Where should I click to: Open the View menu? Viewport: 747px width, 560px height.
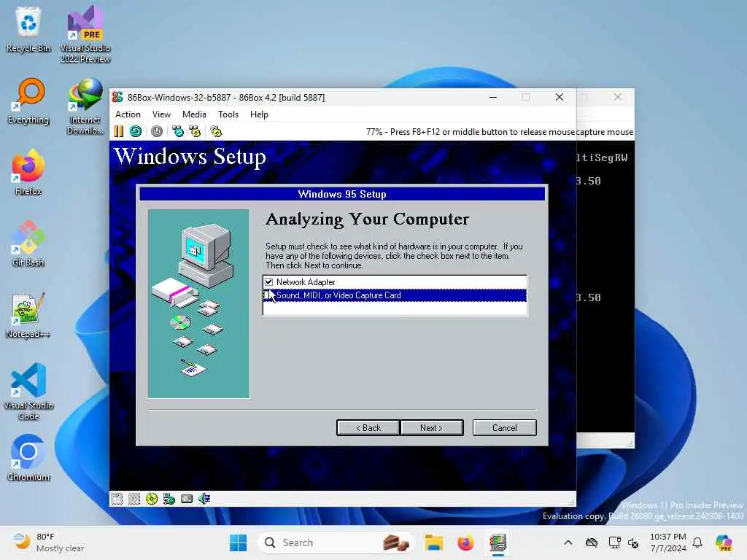pos(161,114)
